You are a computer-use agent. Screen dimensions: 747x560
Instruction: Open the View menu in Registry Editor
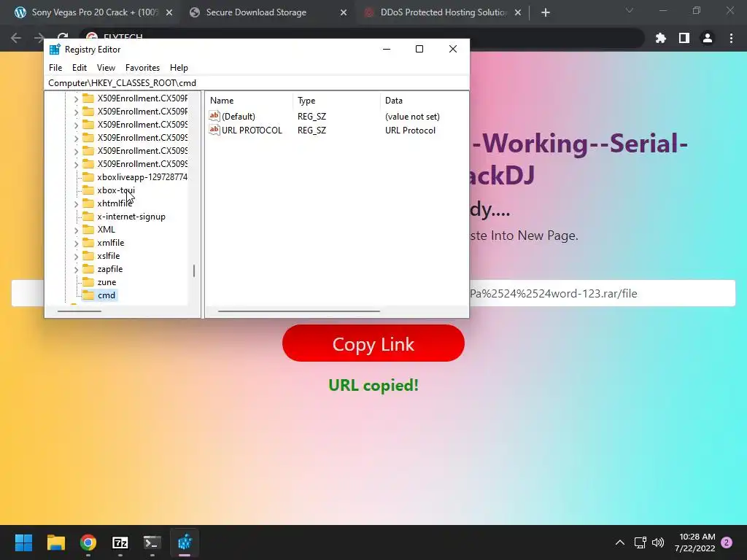(x=106, y=68)
